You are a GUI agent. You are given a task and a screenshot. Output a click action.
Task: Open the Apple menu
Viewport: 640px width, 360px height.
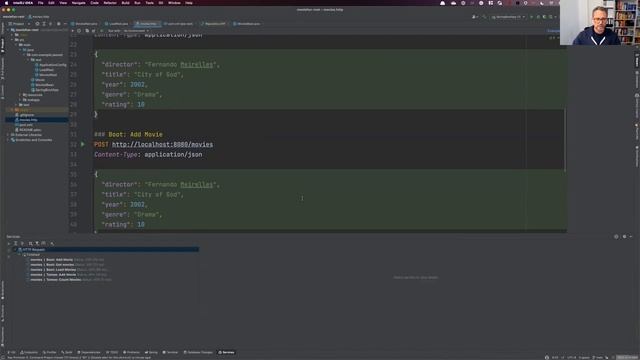click(6, 3)
